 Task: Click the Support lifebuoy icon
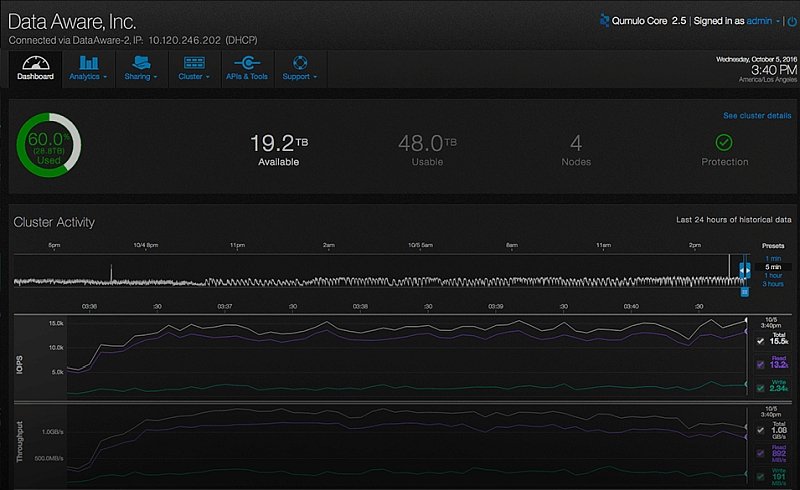point(300,63)
